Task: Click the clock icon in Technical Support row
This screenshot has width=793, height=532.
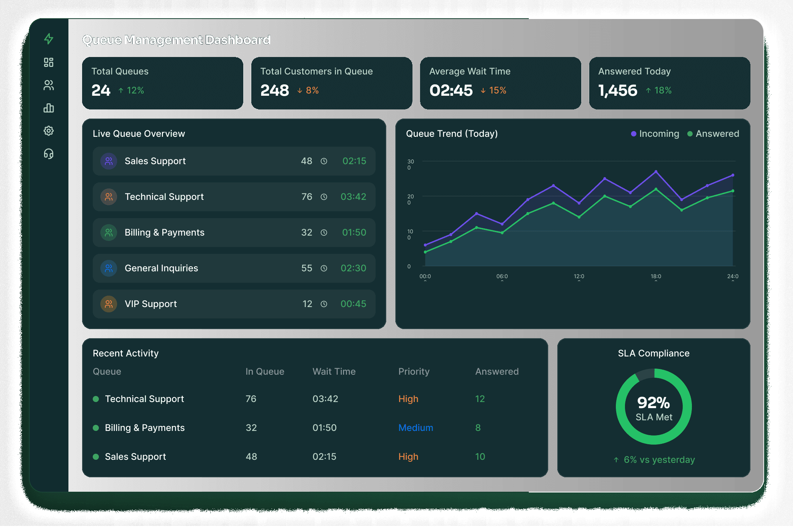Action: click(x=324, y=197)
